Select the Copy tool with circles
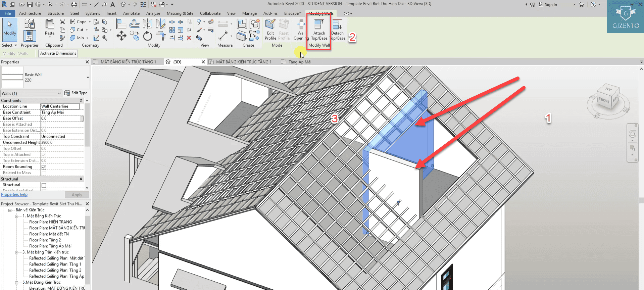 coord(135,36)
